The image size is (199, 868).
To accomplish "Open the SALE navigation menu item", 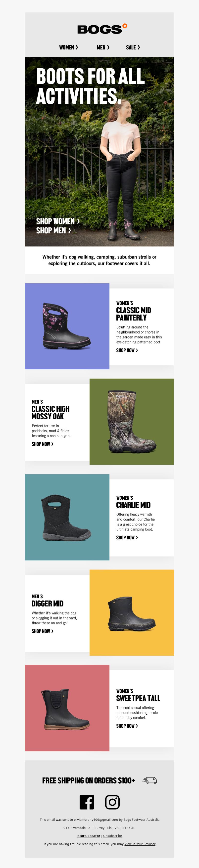I will (133, 47).
